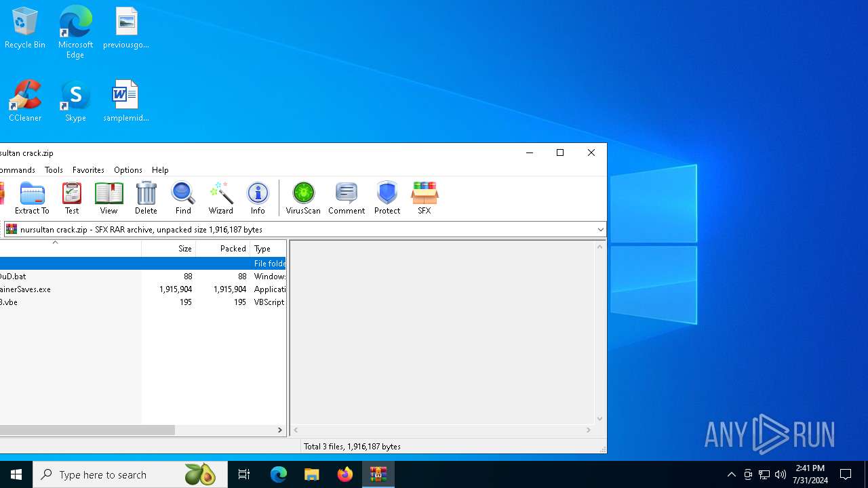Click the Protect shield icon
Viewport: 868px width, 488px height.
[387, 198]
